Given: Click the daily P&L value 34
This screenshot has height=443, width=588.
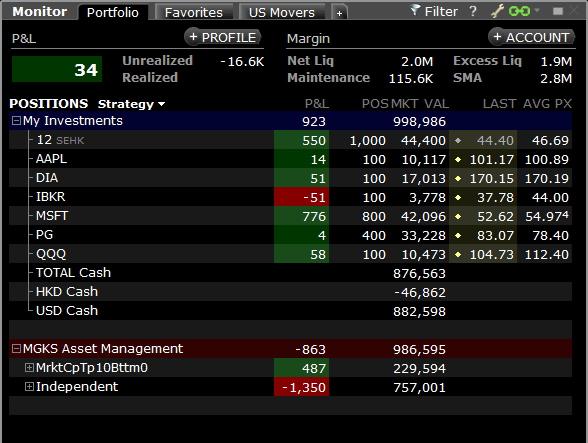Looking at the screenshot, I should [x=57, y=69].
